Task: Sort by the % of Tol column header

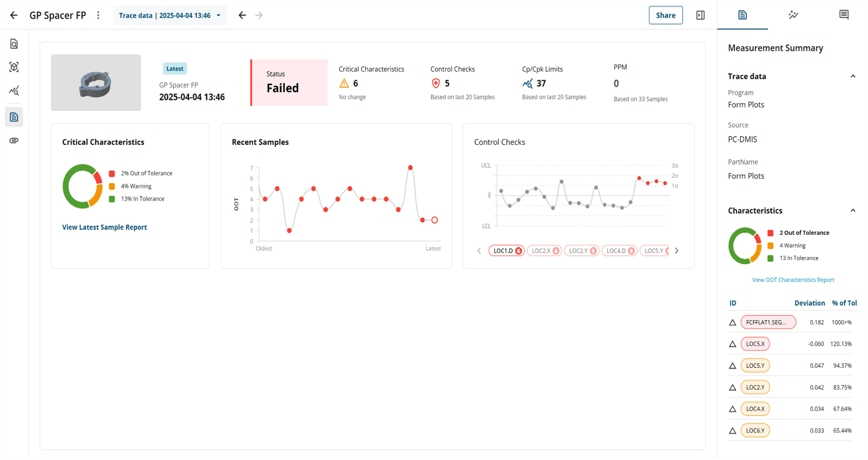Action: [x=844, y=303]
